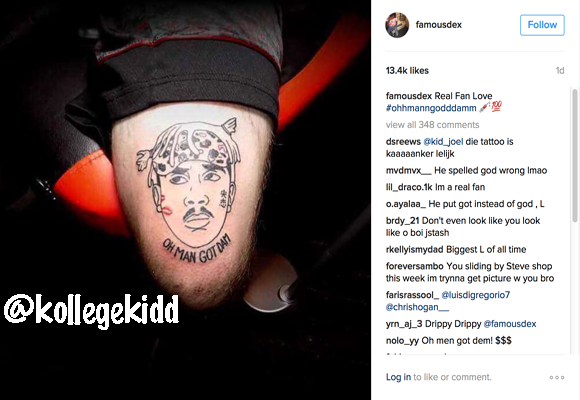Open @famousdex mention in yrn_aj_3 comment

[x=510, y=324]
